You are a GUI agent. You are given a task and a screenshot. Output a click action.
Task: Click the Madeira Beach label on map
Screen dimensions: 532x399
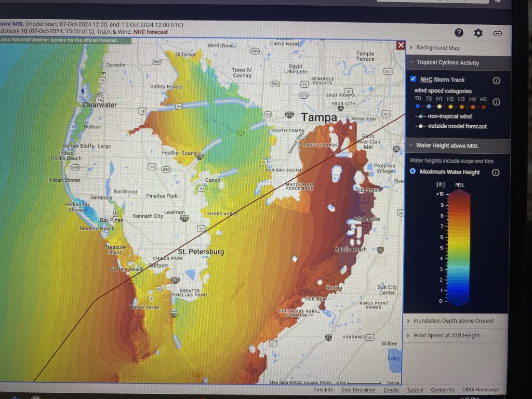tap(97, 229)
